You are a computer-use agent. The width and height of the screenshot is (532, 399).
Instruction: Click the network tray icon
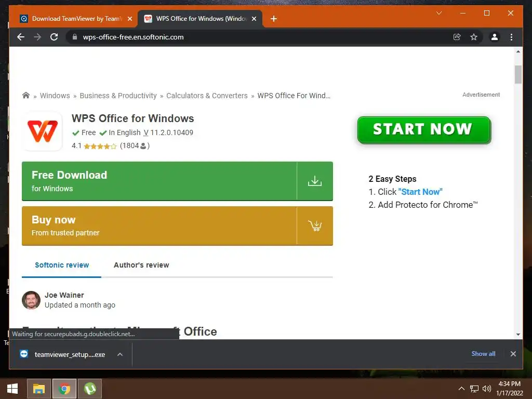[x=474, y=389]
